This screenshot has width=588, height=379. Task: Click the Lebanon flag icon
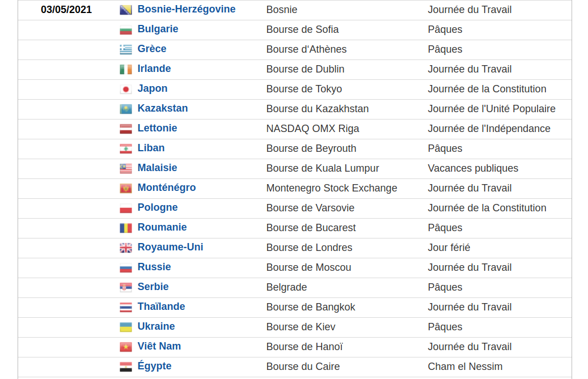pos(125,149)
